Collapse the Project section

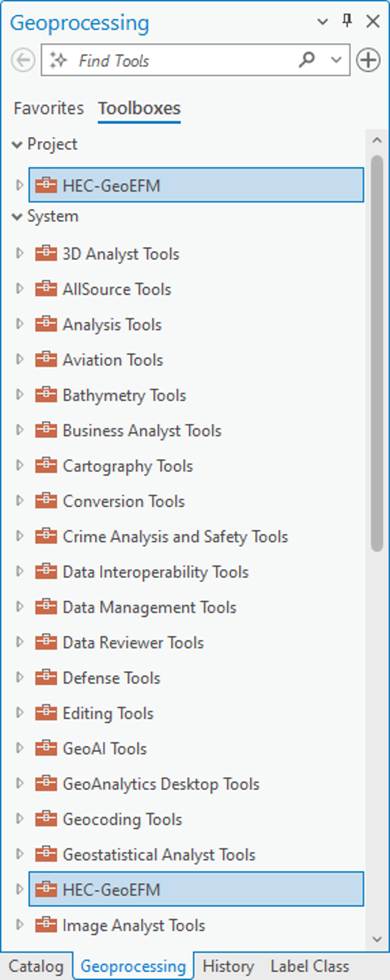pos(17,144)
